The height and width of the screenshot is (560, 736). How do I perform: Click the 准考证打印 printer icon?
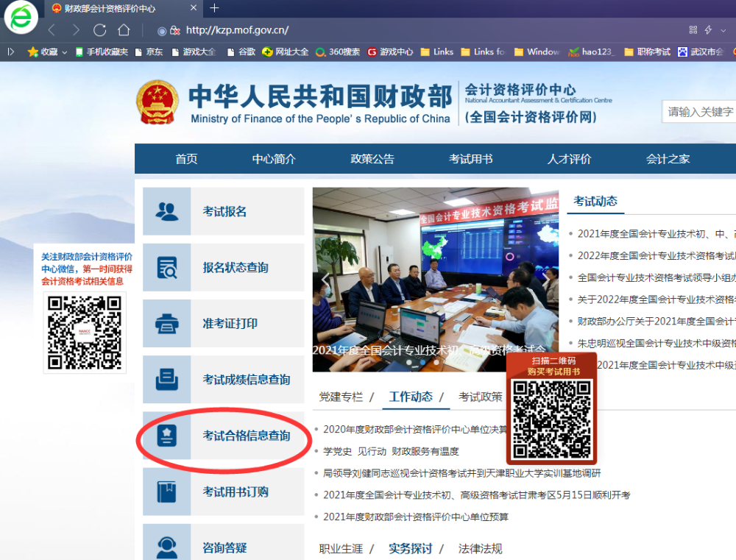(166, 324)
